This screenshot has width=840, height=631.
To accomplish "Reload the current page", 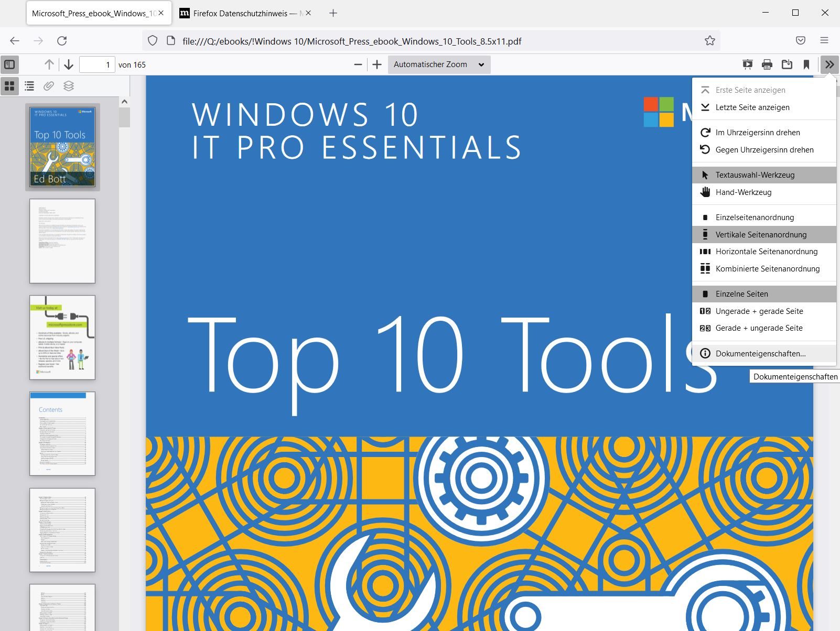I will [x=62, y=41].
